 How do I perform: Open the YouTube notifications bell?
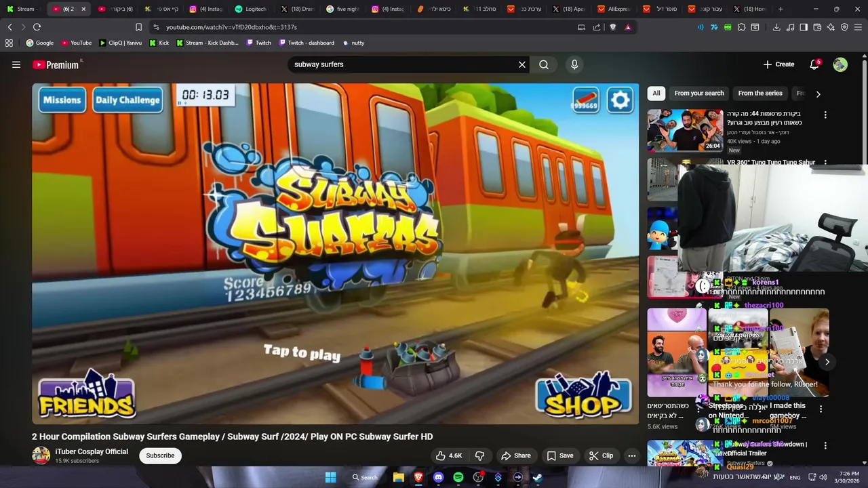(814, 64)
